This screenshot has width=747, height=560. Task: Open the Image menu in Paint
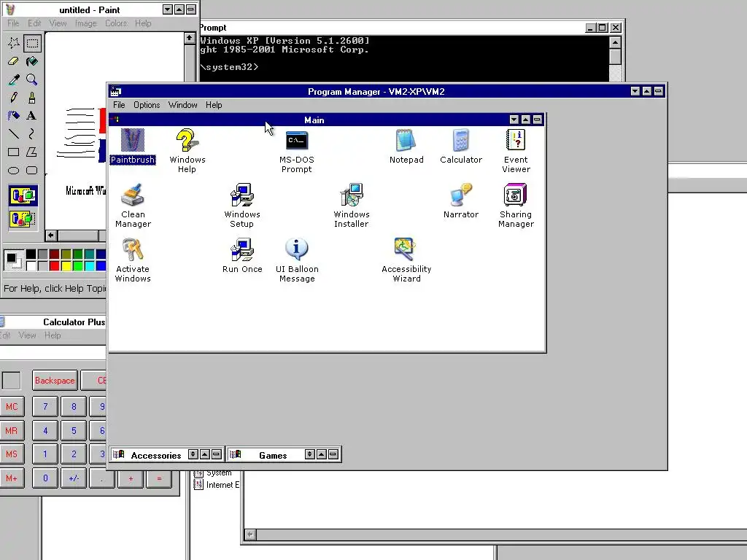[86, 23]
